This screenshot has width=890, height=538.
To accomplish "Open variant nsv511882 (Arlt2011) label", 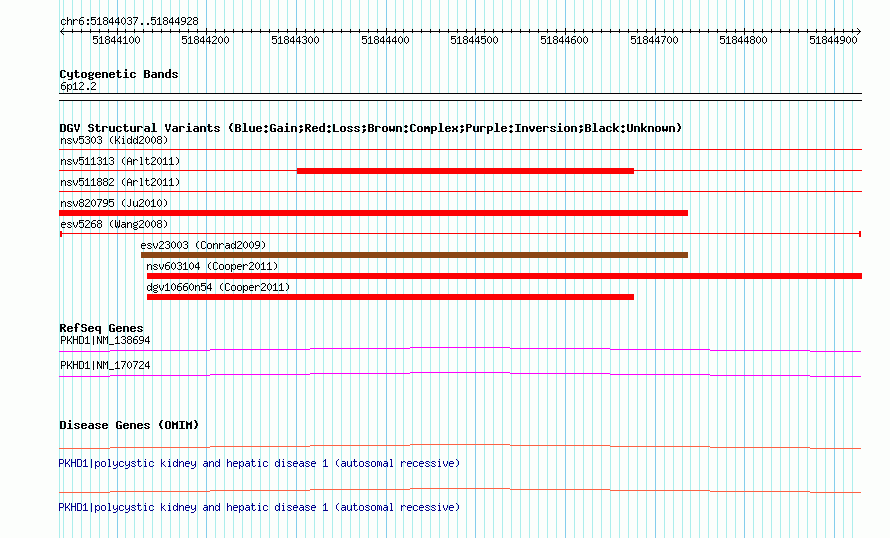I will 120,182.
